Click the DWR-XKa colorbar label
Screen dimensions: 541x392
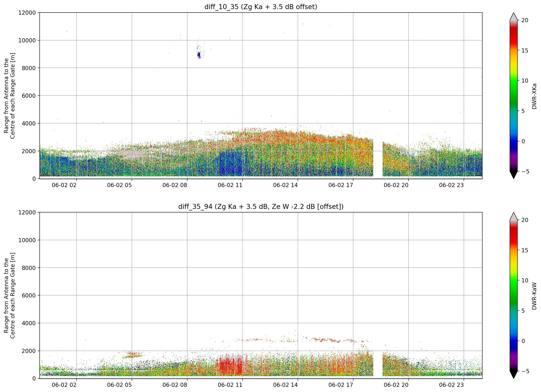pos(534,96)
